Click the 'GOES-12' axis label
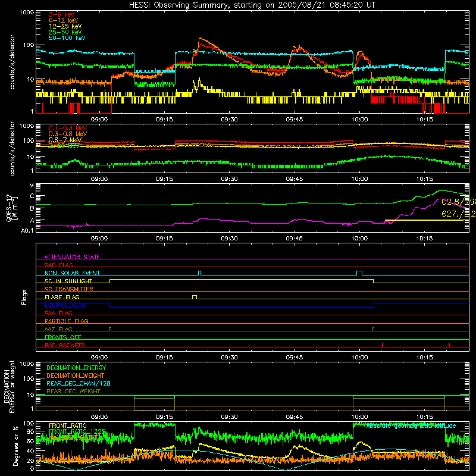 (10, 208)
